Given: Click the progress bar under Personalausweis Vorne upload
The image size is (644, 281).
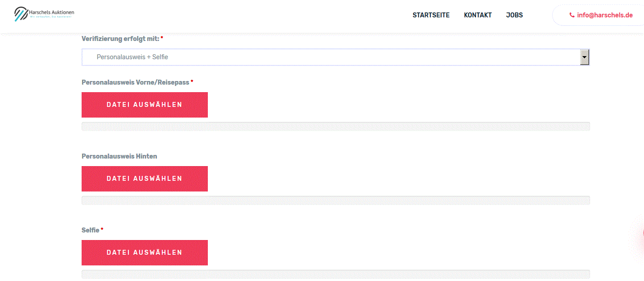Looking at the screenshot, I should point(335,126).
